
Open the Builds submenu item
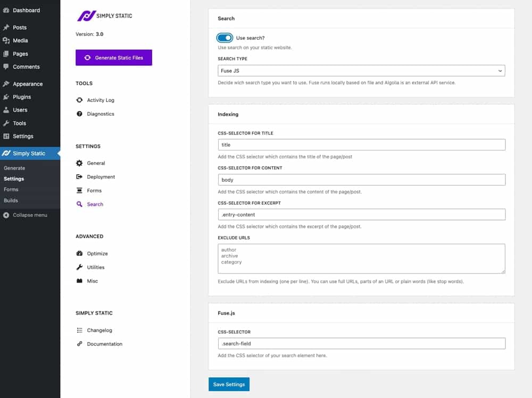point(11,200)
